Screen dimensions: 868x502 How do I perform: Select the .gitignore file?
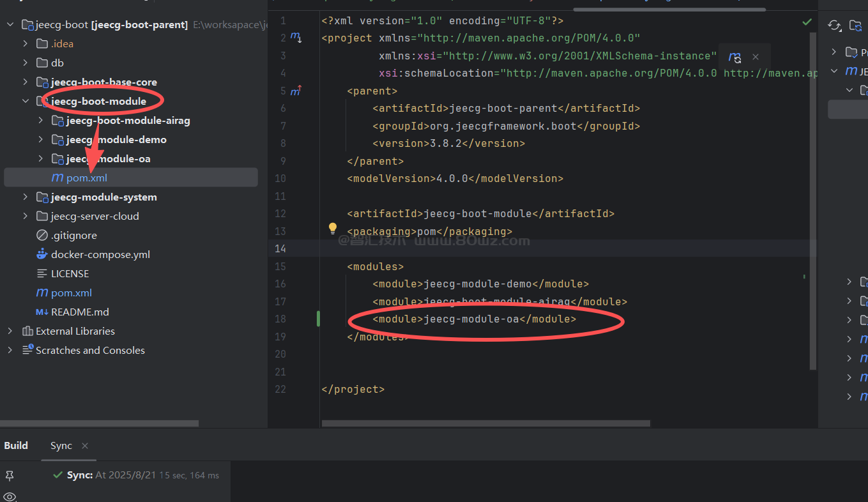point(74,235)
